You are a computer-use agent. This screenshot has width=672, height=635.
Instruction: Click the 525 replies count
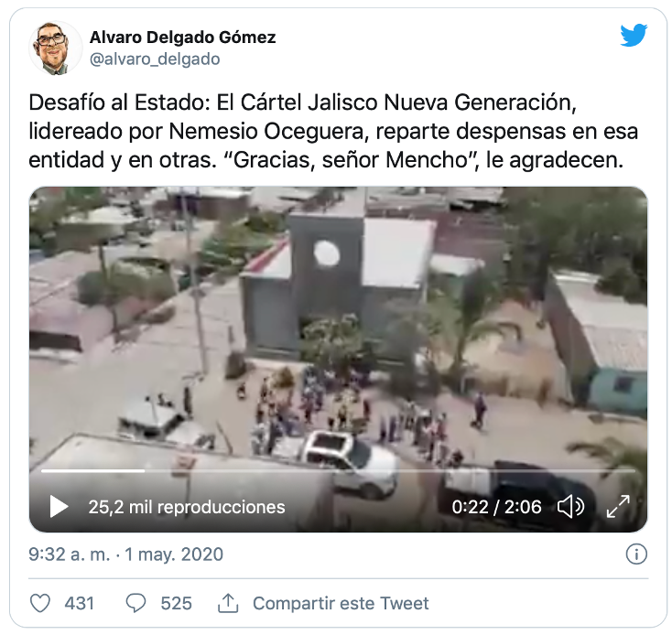point(176,603)
